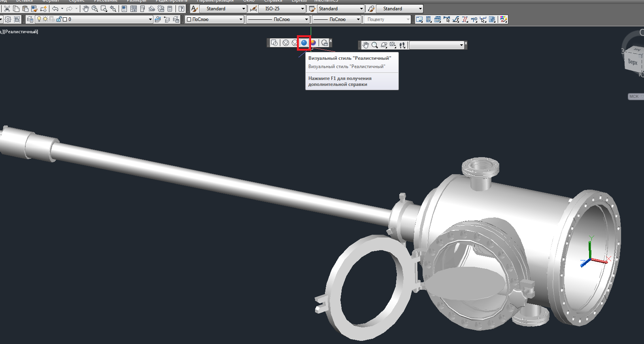Open the Visual Styles Manager icon
The image size is (644, 344).
click(x=325, y=43)
